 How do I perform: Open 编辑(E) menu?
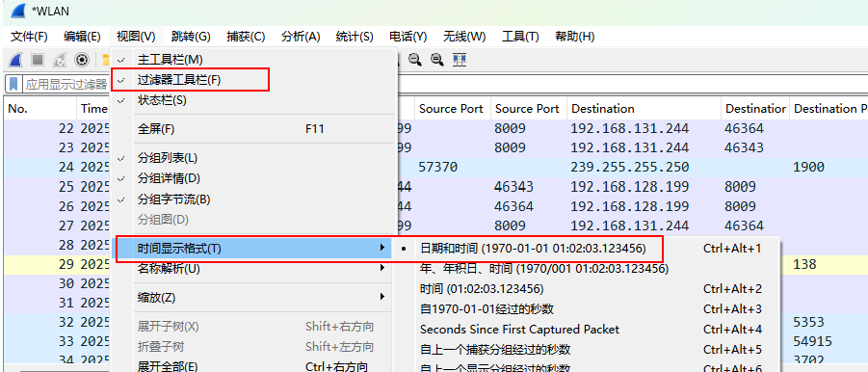click(x=82, y=37)
